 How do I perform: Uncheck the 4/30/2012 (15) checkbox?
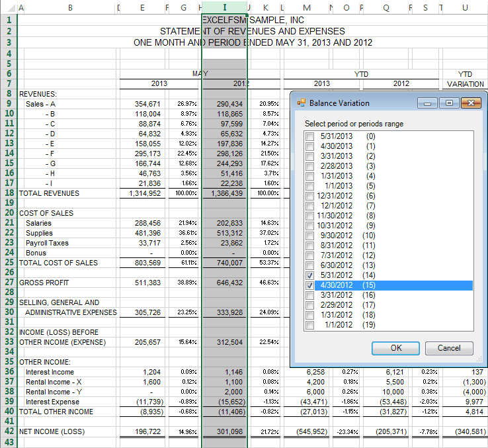[309, 285]
